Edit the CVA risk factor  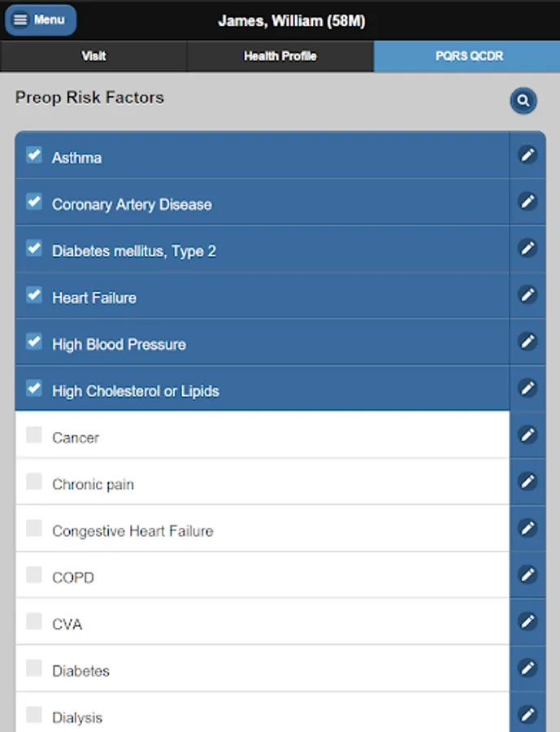528,622
